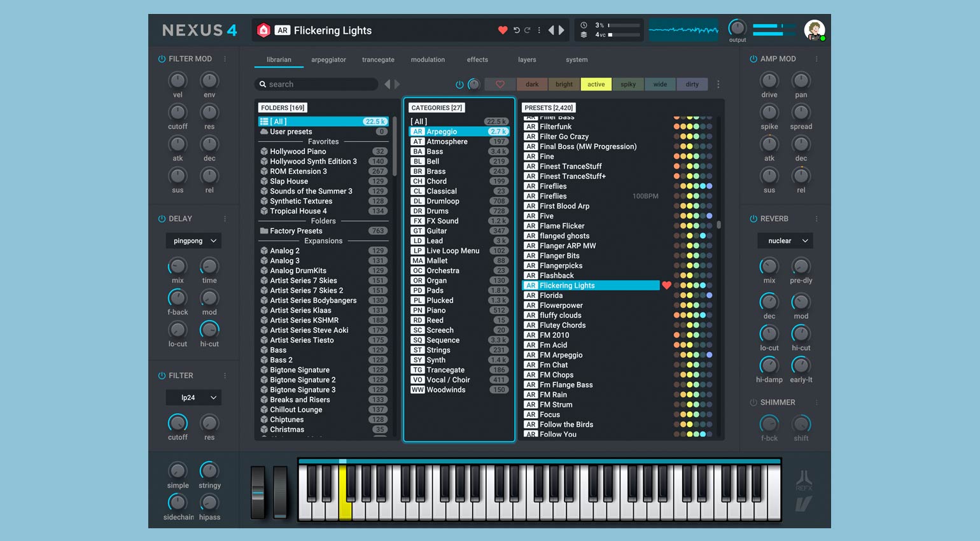Click the pitch bend wheel
980x541 pixels.
[x=258, y=493]
